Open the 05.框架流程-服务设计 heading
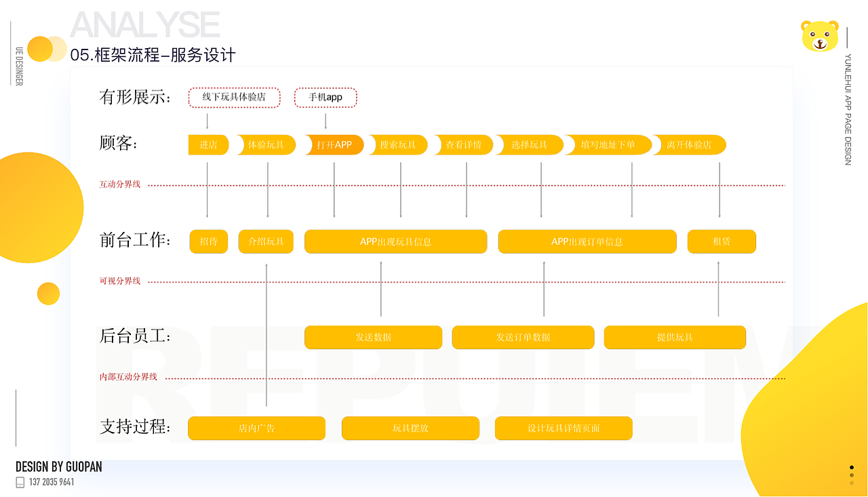Image resolution: width=868 pixels, height=497 pixels. click(153, 55)
